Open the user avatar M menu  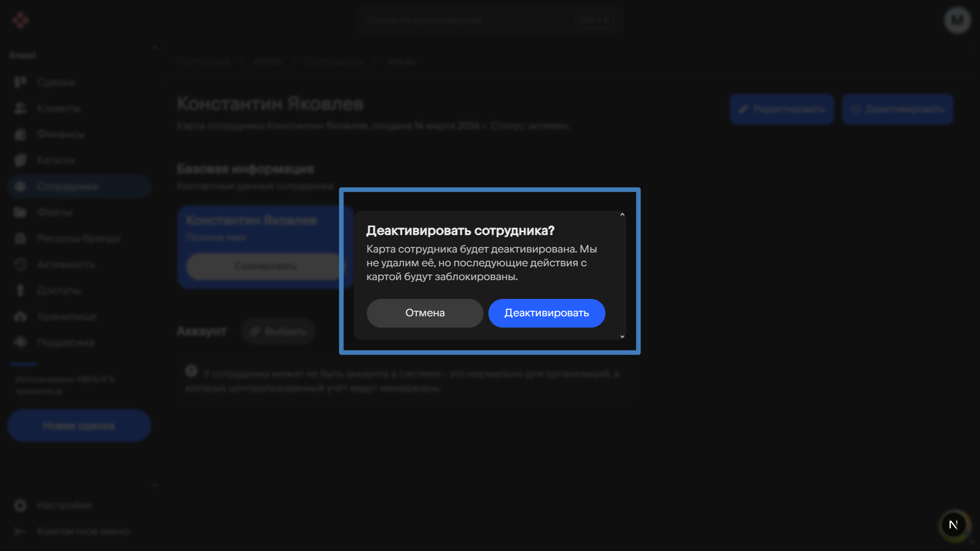957,20
